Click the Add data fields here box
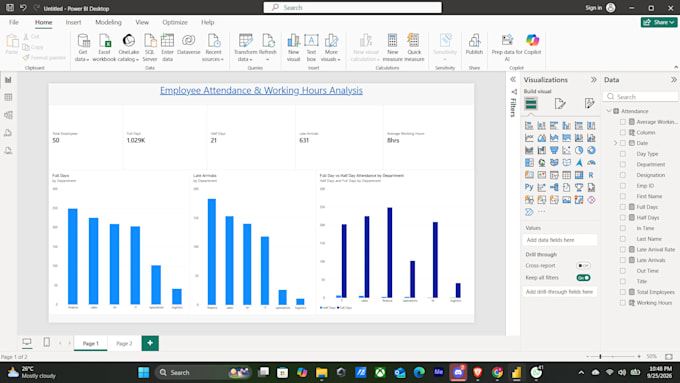The image size is (680, 383). pos(560,240)
